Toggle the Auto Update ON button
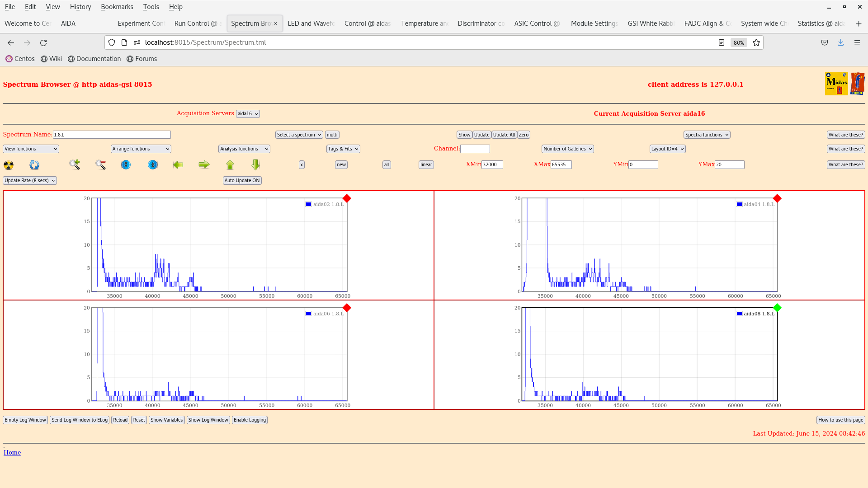The width and height of the screenshot is (868, 488). pos(242,180)
